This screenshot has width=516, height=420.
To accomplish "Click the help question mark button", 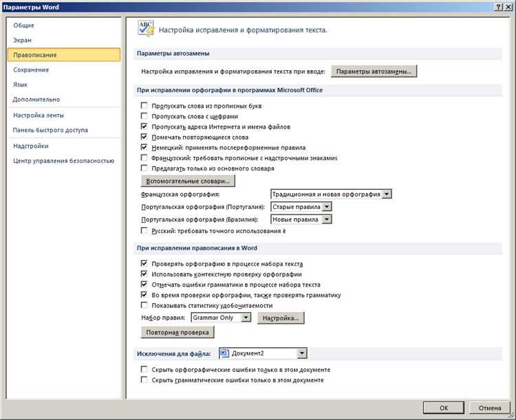I will 499,7.
